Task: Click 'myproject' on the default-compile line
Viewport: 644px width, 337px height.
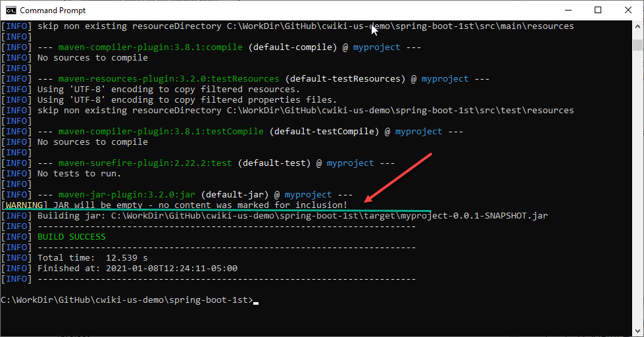Action: pos(376,47)
